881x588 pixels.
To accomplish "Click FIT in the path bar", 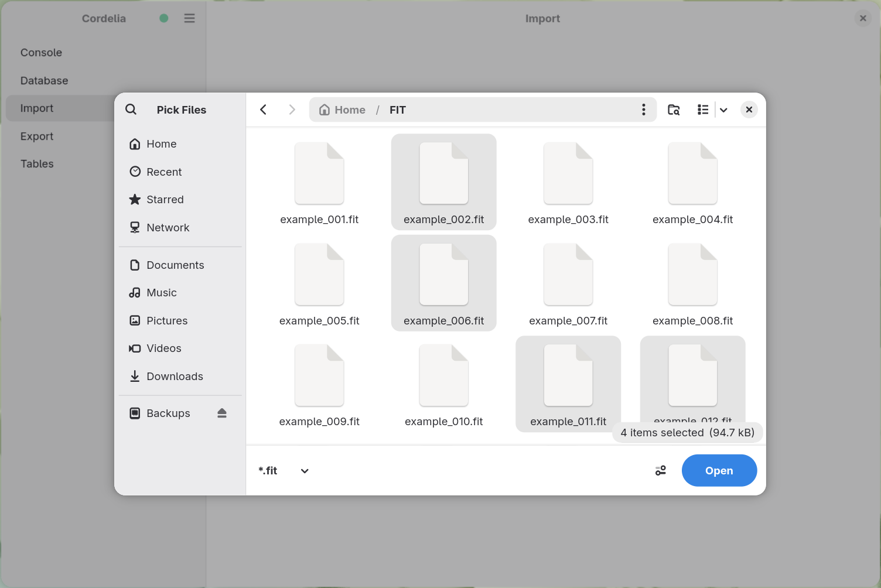I will click(x=398, y=110).
